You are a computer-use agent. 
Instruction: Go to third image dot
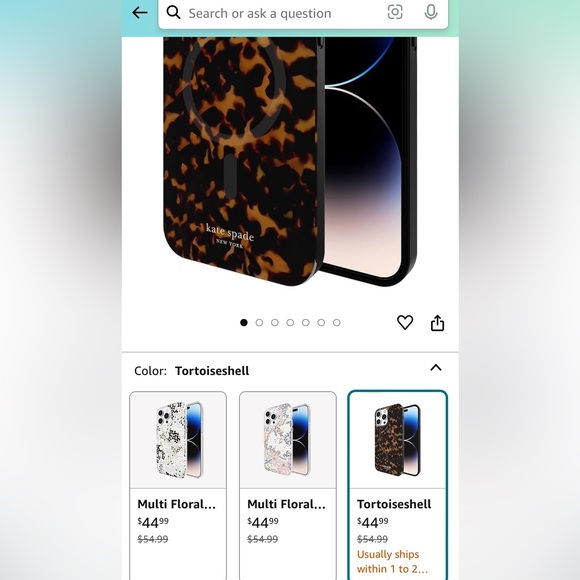coord(275,323)
